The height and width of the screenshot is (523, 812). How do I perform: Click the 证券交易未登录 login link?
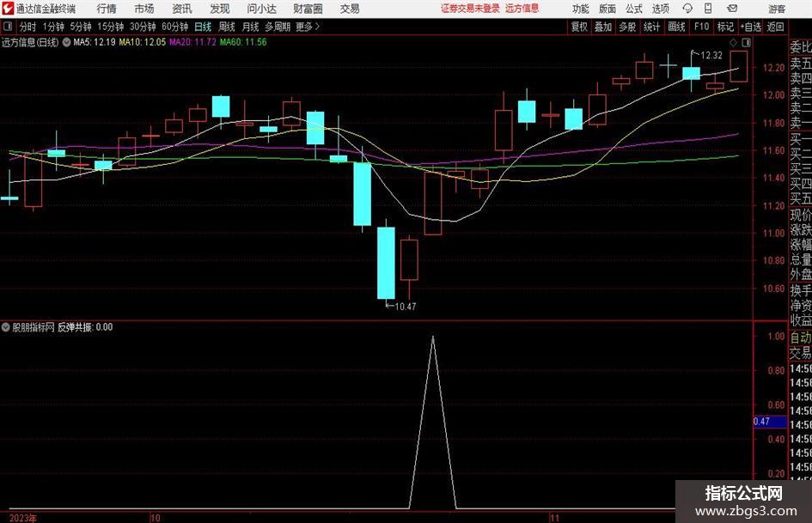tap(470, 9)
